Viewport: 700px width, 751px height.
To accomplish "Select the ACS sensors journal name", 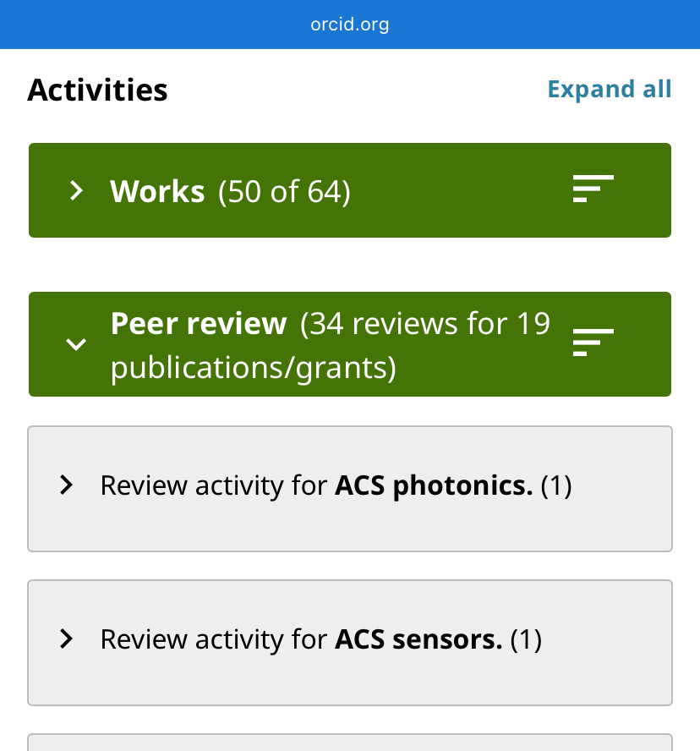I will coord(418,639).
